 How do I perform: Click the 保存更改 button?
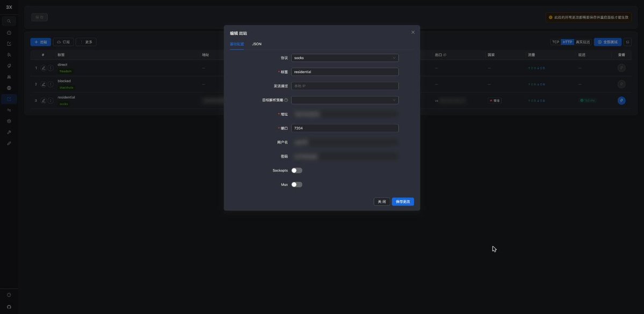pyautogui.click(x=403, y=201)
